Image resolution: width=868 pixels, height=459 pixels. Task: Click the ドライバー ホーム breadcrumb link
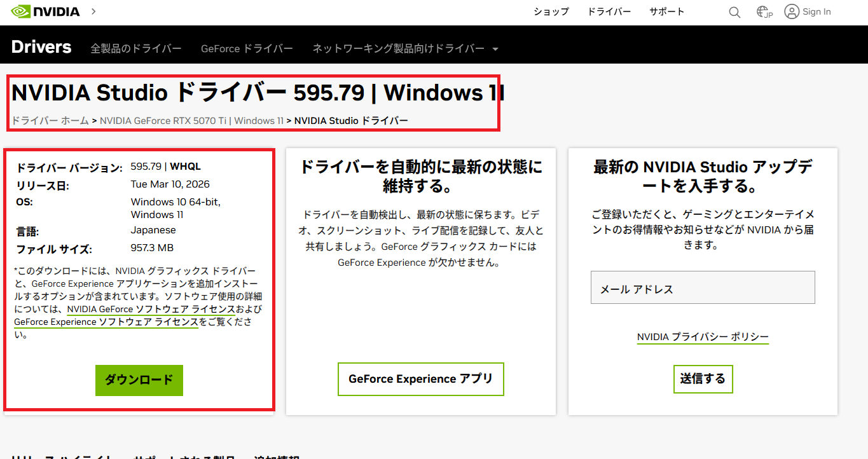50,120
